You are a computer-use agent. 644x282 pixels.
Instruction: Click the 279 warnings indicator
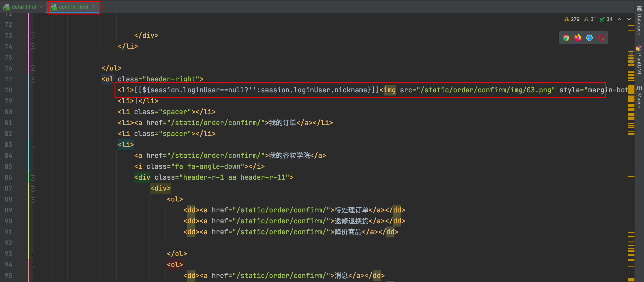point(572,19)
